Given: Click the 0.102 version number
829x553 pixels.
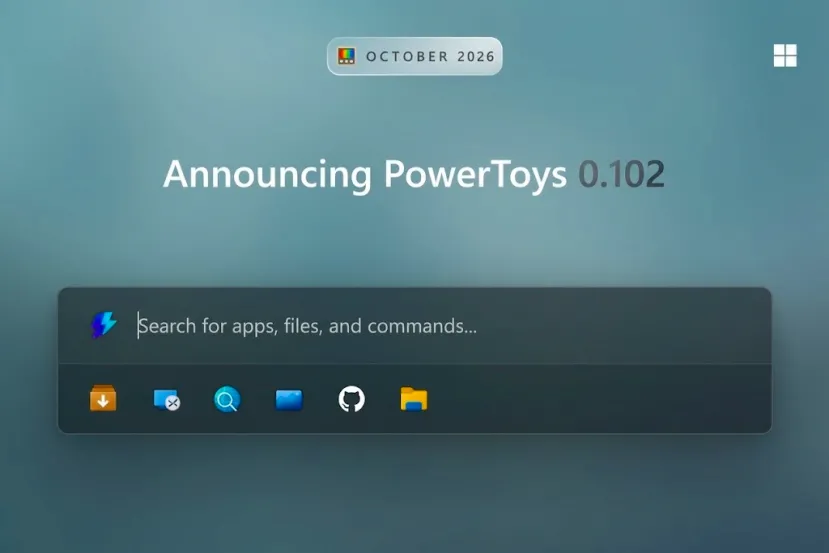Looking at the screenshot, I should click(x=621, y=174).
